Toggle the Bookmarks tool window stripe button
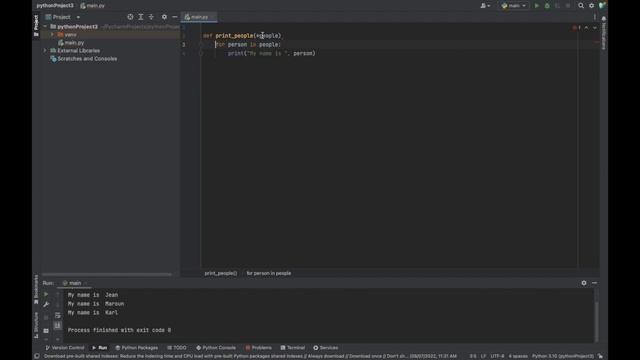Viewport: 640px width, 360px height. tap(36, 289)
